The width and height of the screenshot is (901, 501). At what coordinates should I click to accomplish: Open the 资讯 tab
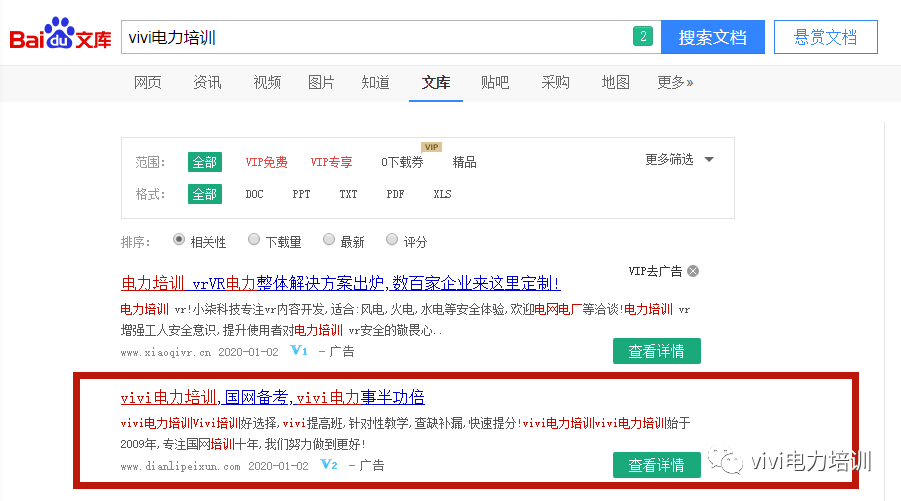(x=207, y=83)
